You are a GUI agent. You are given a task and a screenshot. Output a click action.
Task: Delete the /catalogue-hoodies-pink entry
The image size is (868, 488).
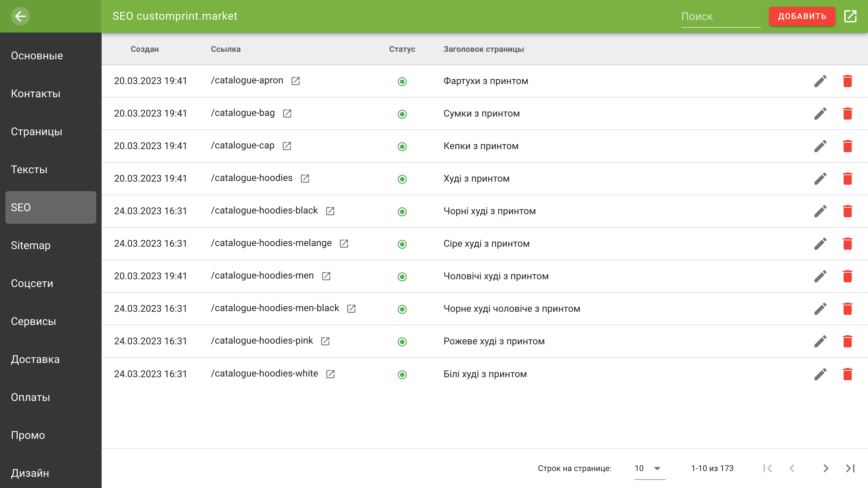click(x=848, y=341)
